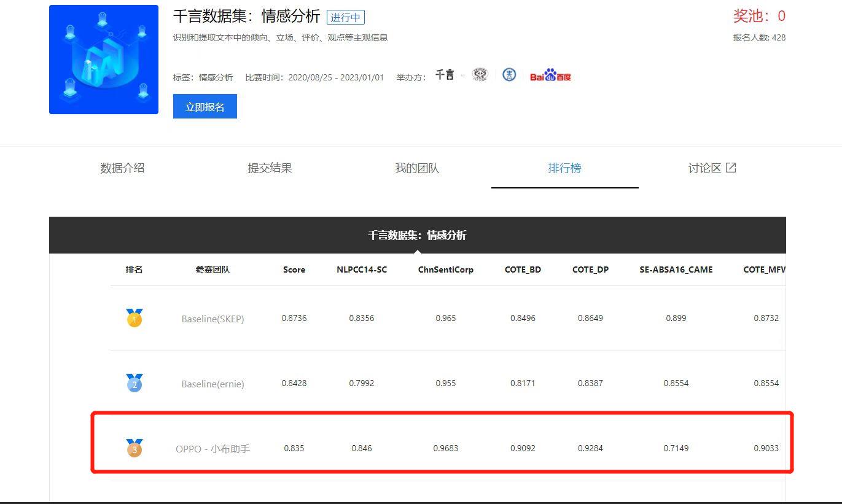Click the Baidu logo in organizers
This screenshot has height=504, width=842.
coord(550,76)
